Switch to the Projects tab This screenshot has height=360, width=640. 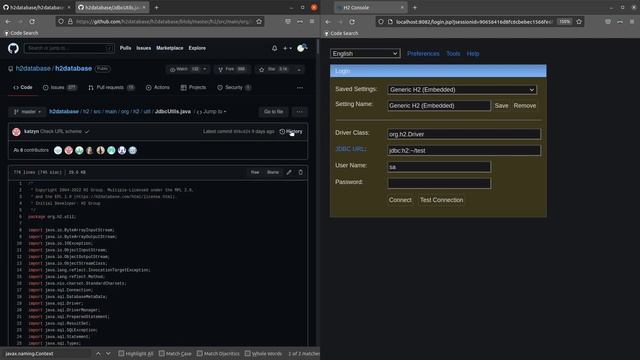[x=193, y=87]
